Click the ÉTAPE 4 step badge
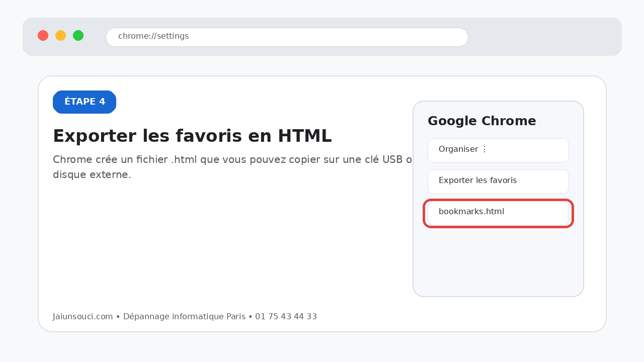 (85, 102)
